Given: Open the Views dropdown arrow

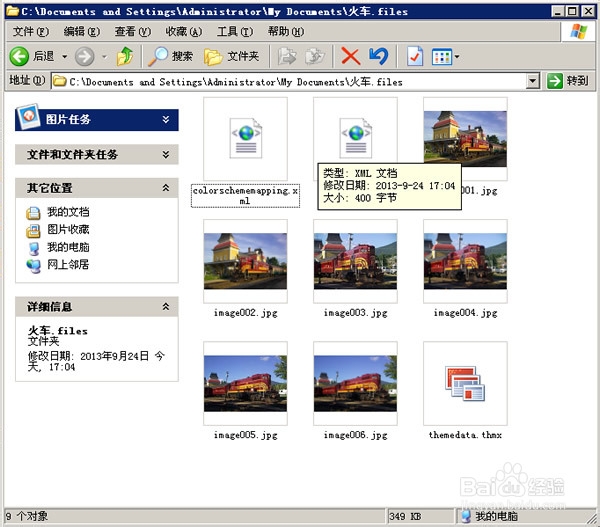Looking at the screenshot, I should 457,57.
